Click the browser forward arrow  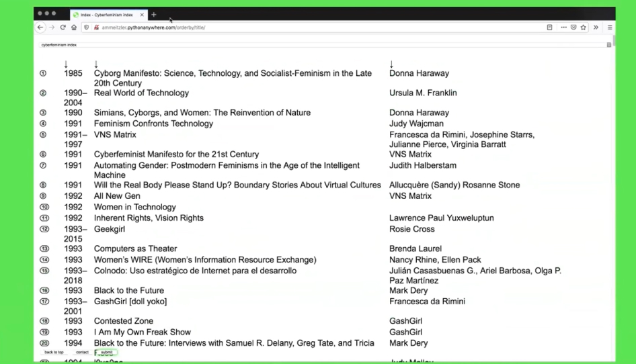52,28
